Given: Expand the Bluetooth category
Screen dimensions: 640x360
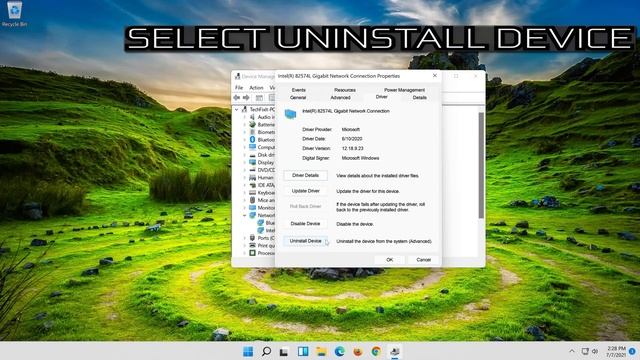Looking at the screenshot, I should 245,140.
